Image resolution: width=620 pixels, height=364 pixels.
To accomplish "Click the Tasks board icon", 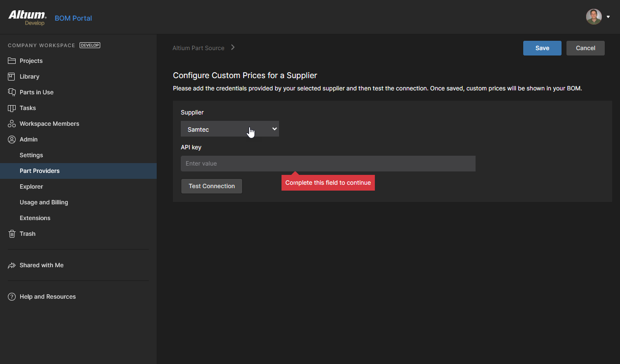I will (12, 108).
